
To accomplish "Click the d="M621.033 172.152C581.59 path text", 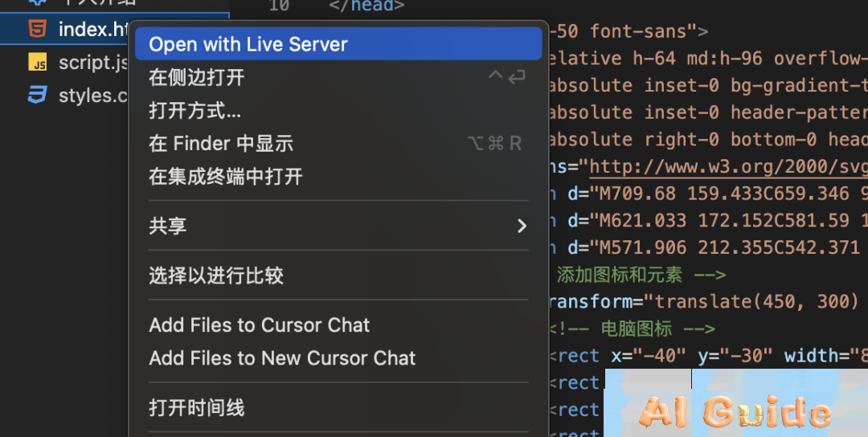I will tap(709, 220).
